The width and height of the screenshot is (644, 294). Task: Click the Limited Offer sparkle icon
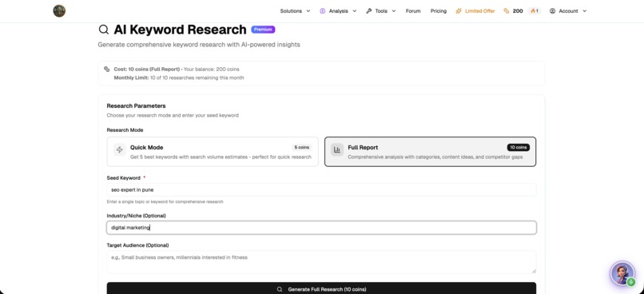coord(459,11)
